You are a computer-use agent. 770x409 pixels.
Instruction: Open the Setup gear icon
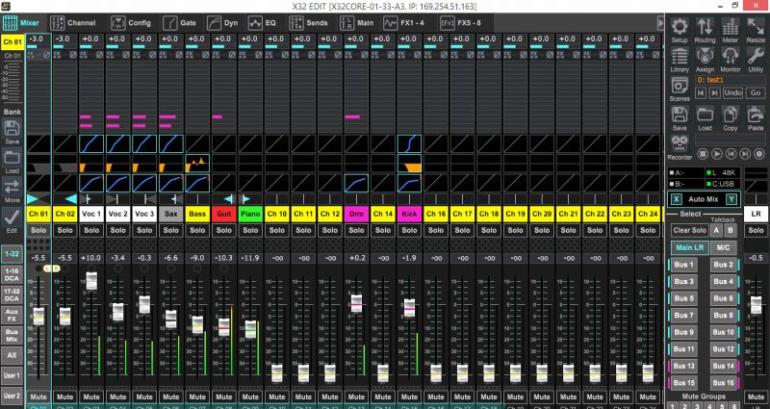(x=680, y=27)
